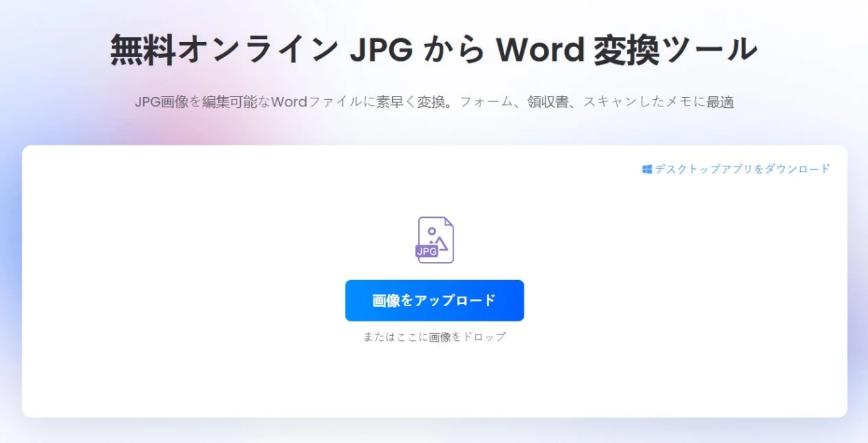Click the JPG label badge on the file icon

click(427, 251)
